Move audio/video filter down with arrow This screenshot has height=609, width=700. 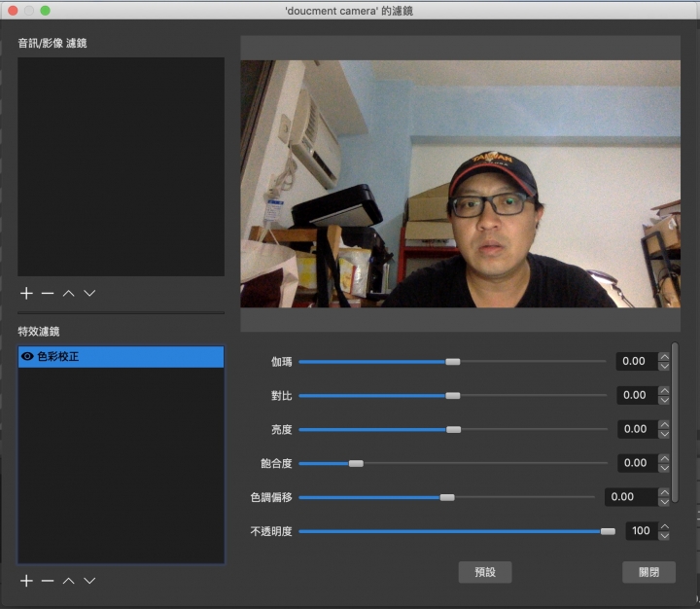[89, 293]
